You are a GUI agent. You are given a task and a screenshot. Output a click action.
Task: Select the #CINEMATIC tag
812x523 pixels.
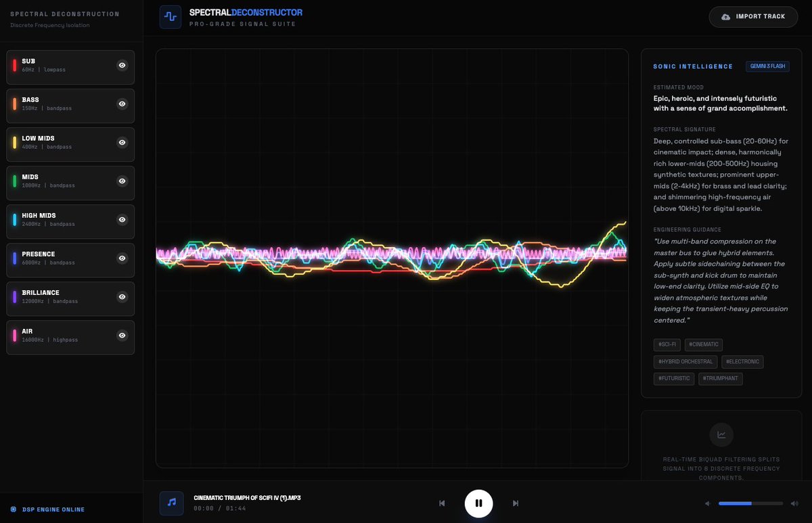click(704, 344)
